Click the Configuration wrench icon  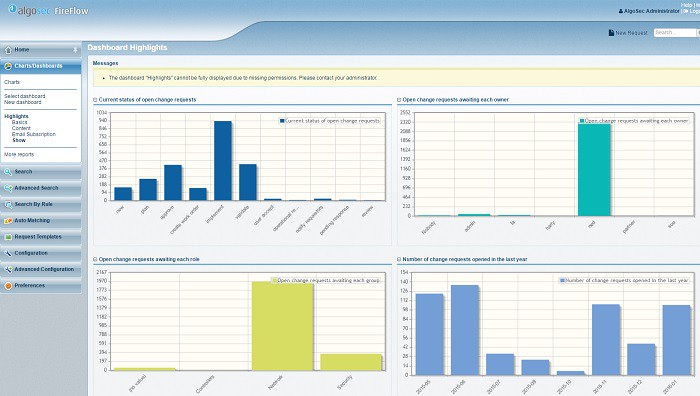coord(8,253)
